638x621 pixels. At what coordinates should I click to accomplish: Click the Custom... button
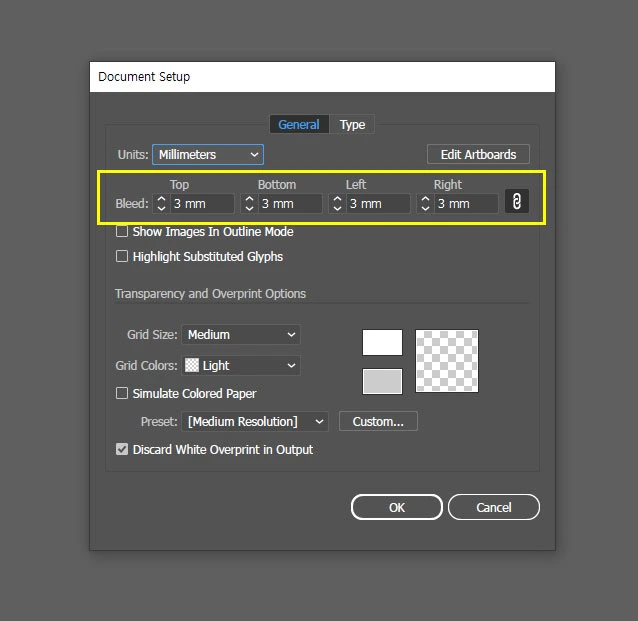[x=378, y=421]
